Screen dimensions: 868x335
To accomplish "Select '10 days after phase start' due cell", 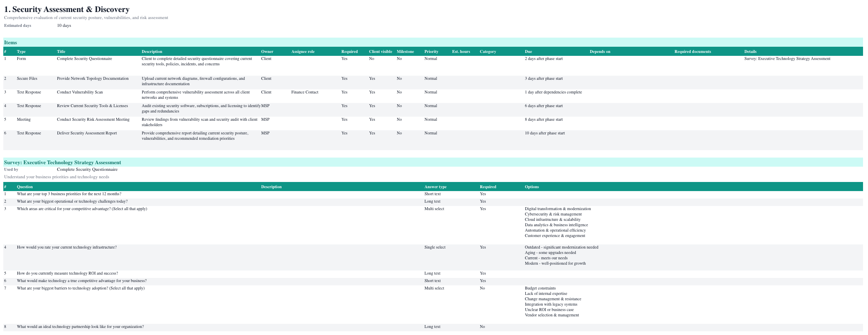I will [x=545, y=133].
